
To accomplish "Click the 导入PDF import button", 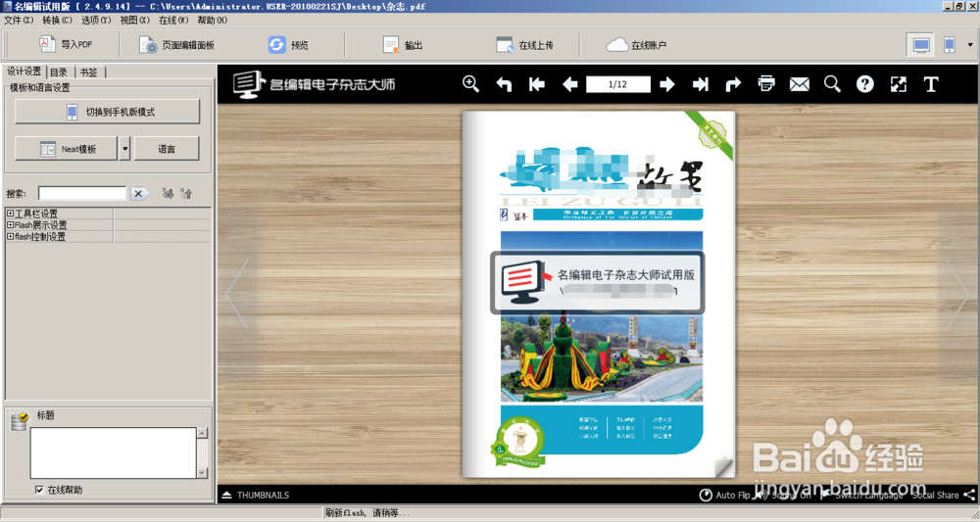I will pyautogui.click(x=66, y=45).
